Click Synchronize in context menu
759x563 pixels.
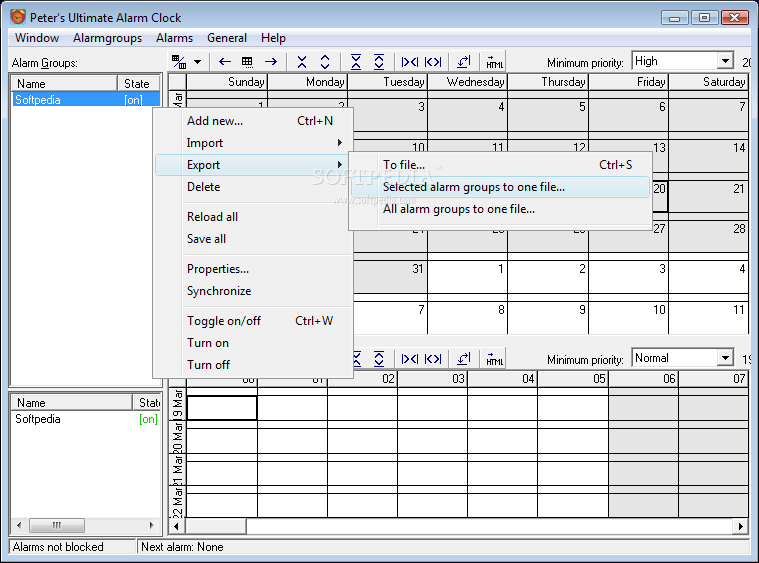click(253, 291)
